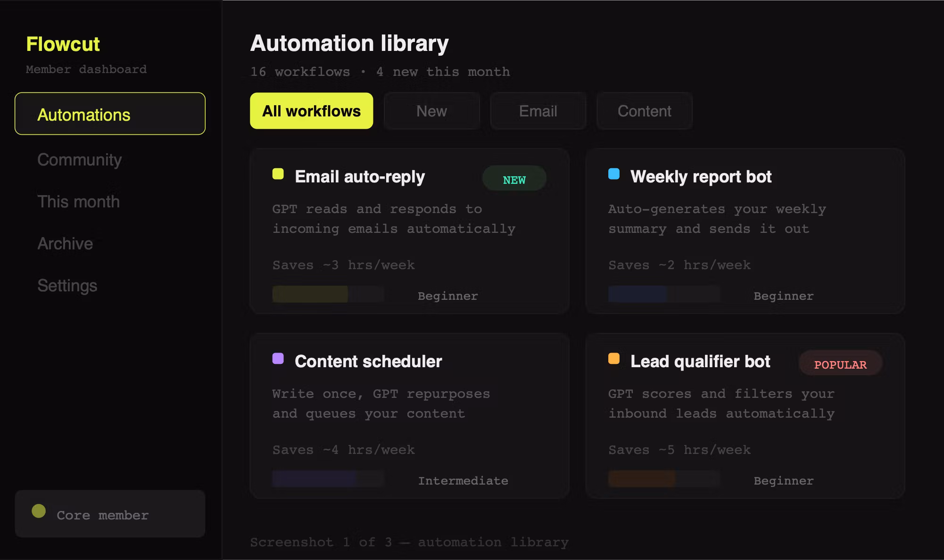Open the Content scheduler workflow title
The height and width of the screenshot is (560, 944).
pos(368,361)
